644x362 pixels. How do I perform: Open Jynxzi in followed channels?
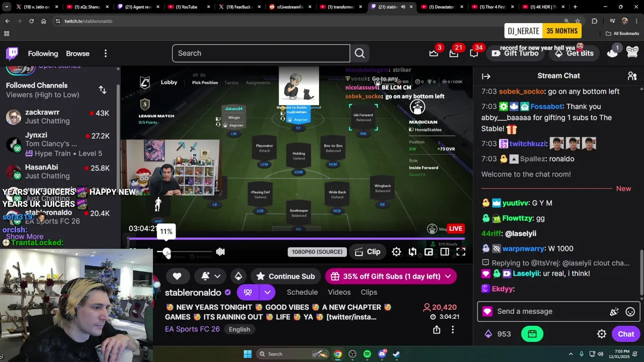59,144
